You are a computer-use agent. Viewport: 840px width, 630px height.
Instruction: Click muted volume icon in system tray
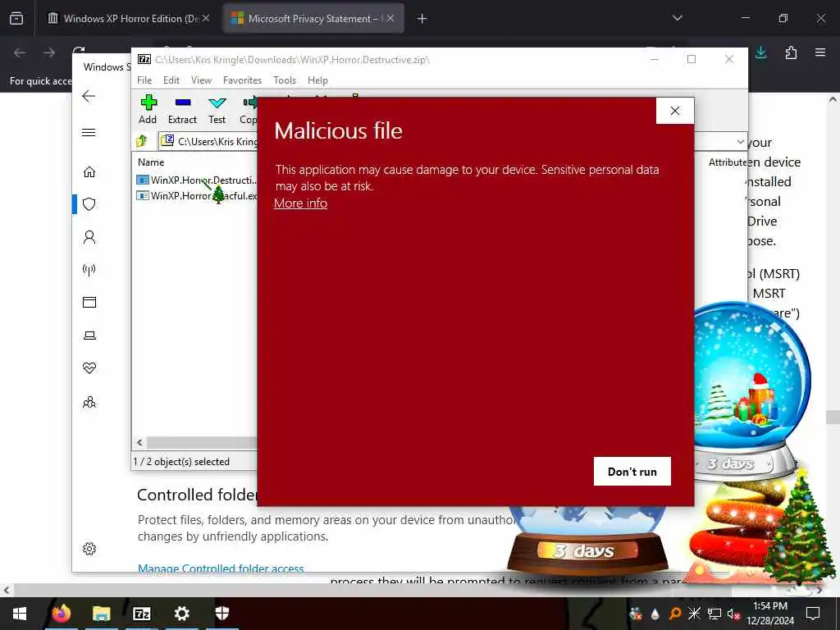733,614
